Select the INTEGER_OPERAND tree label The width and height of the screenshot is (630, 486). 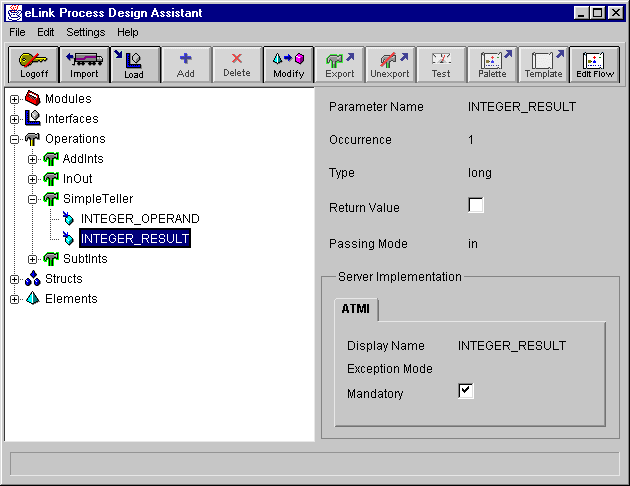(x=140, y=218)
